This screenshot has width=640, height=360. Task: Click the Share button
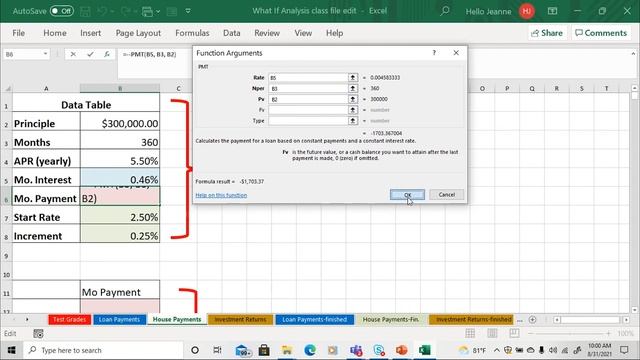(x=547, y=33)
